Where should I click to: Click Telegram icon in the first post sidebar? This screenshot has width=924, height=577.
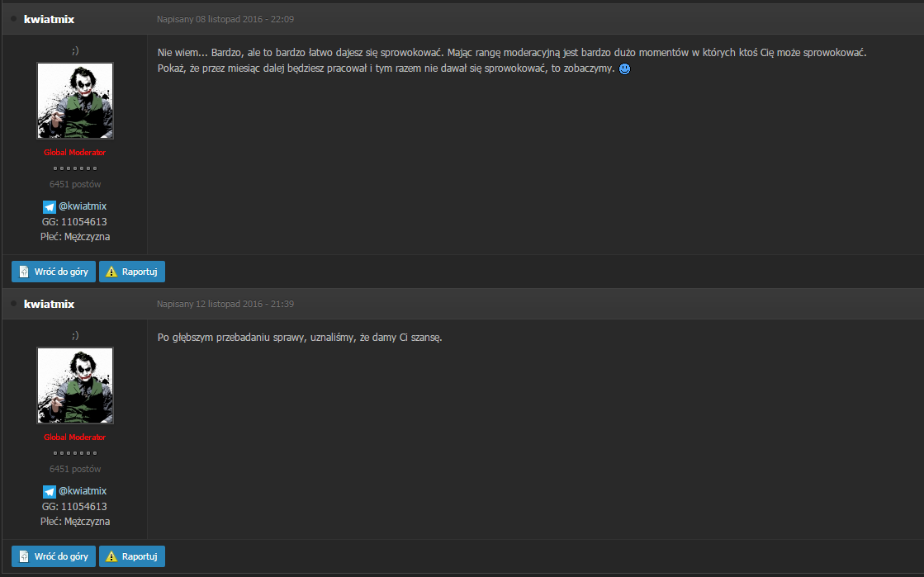50,207
